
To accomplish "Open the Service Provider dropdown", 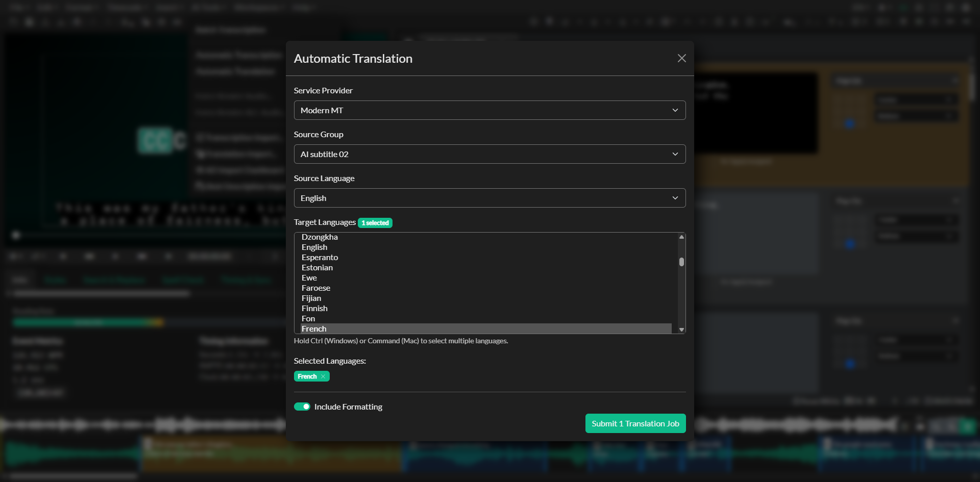I will 489,110.
